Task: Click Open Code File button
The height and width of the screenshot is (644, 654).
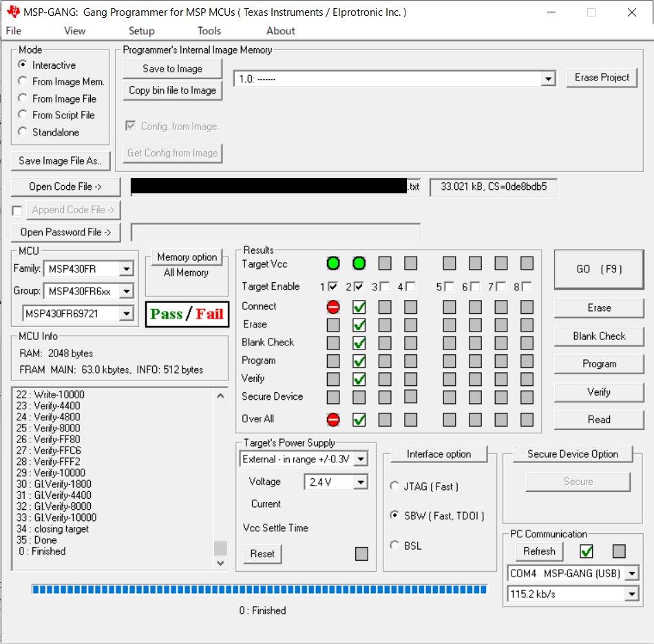Action: point(65,186)
